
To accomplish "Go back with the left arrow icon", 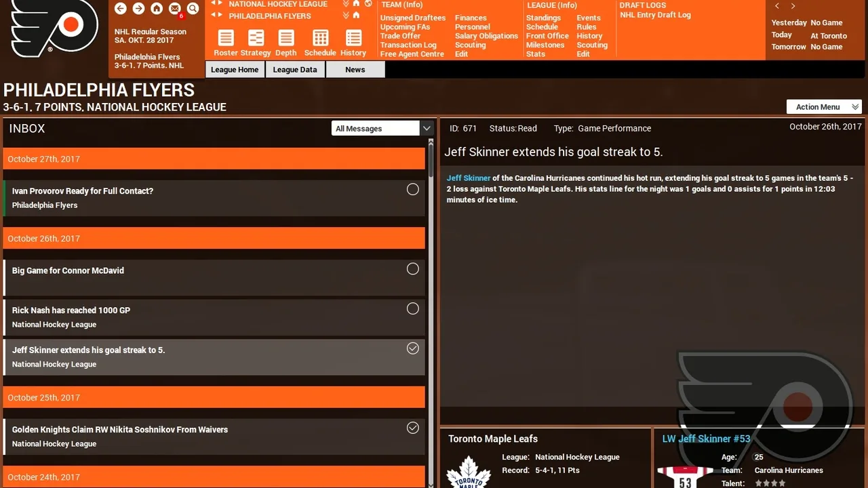I will [x=121, y=9].
